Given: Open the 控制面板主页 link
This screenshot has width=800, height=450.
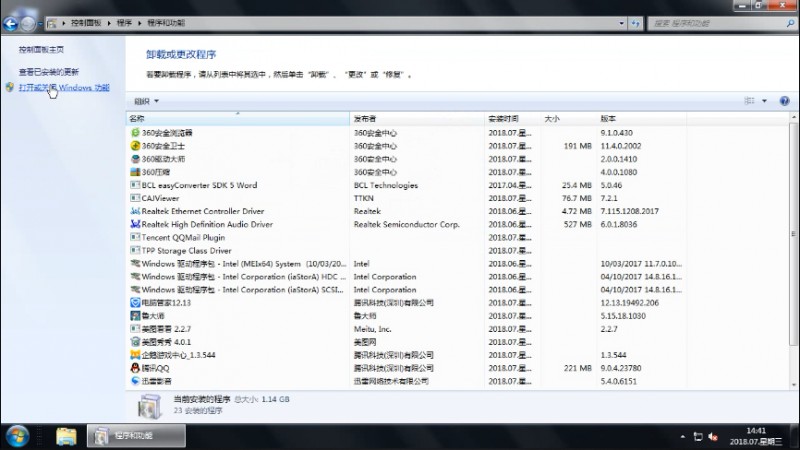Looking at the screenshot, I should 41,49.
